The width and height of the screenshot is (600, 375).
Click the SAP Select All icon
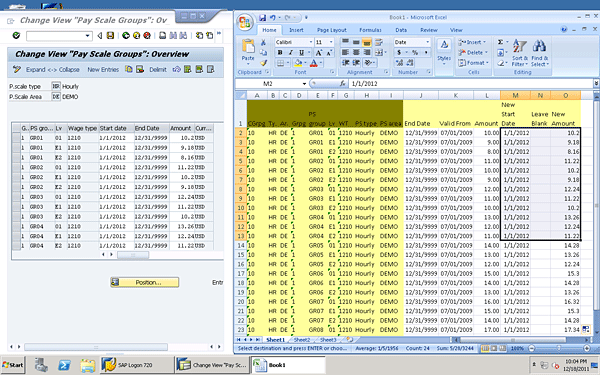[x=188, y=69]
